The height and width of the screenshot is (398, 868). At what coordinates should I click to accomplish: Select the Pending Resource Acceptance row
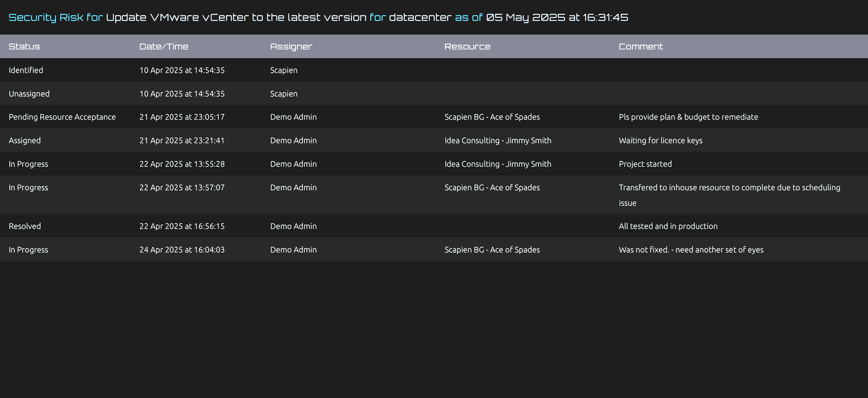coord(62,117)
